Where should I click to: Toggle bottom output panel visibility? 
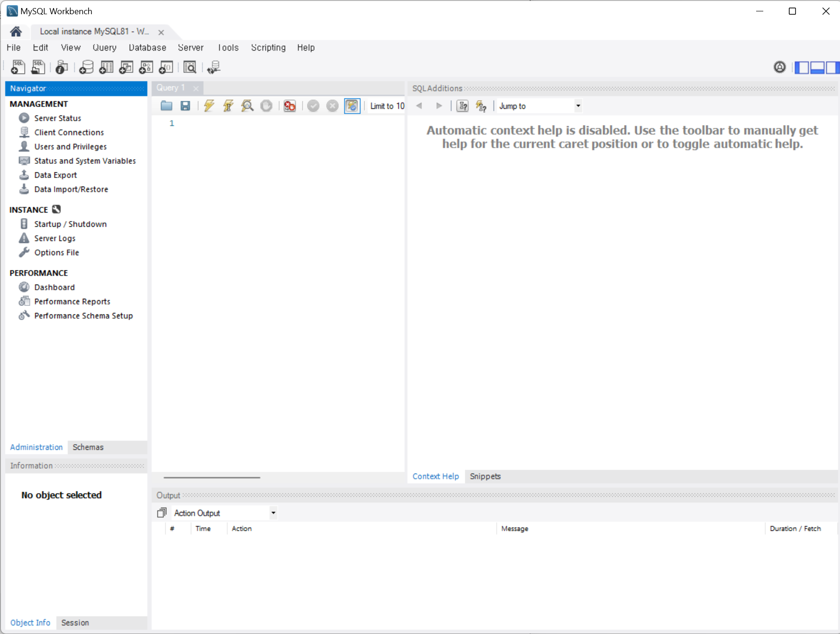[x=817, y=67]
